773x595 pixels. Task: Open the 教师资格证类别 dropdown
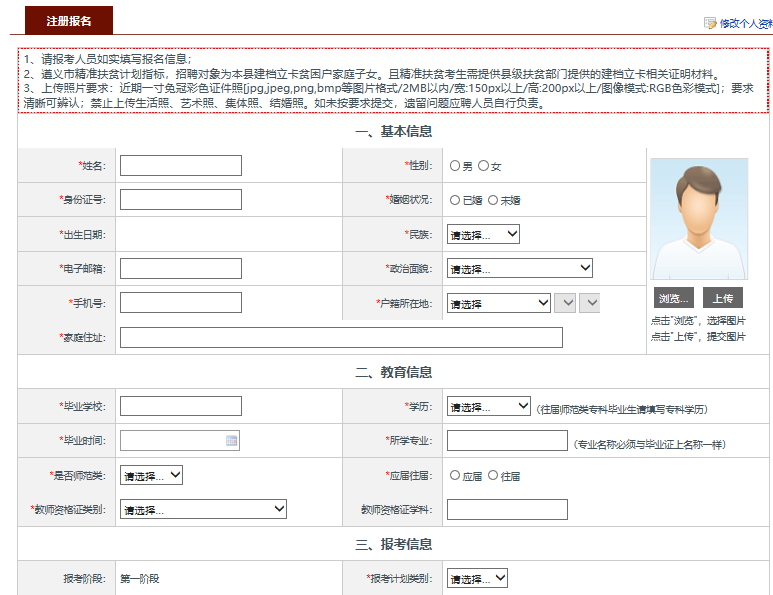coord(203,510)
